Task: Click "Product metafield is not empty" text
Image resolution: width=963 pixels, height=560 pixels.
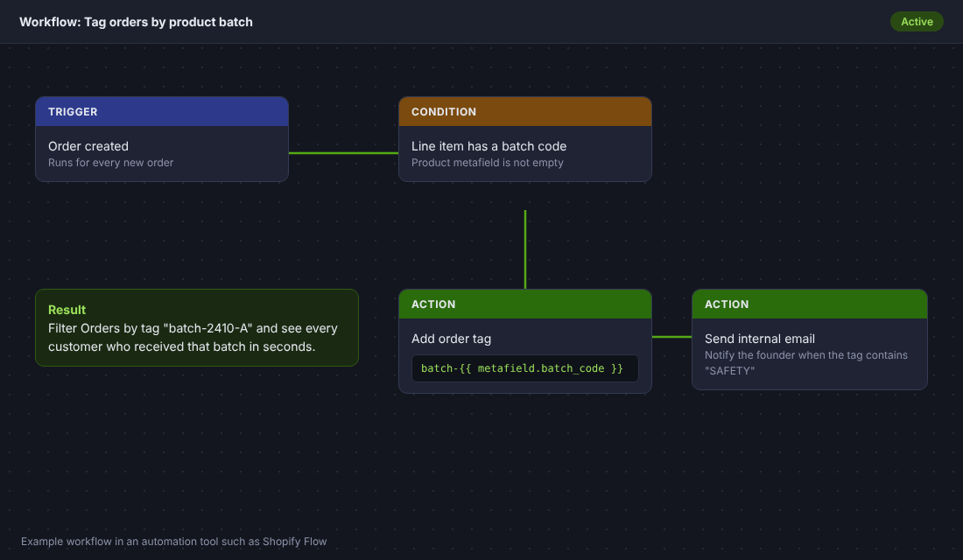Action: pos(487,163)
